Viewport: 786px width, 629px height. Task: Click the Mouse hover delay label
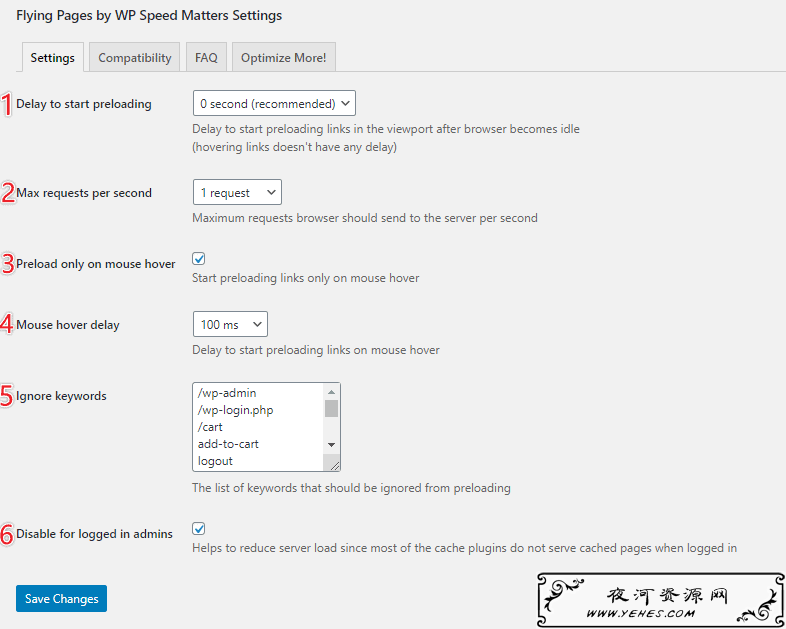click(68, 325)
